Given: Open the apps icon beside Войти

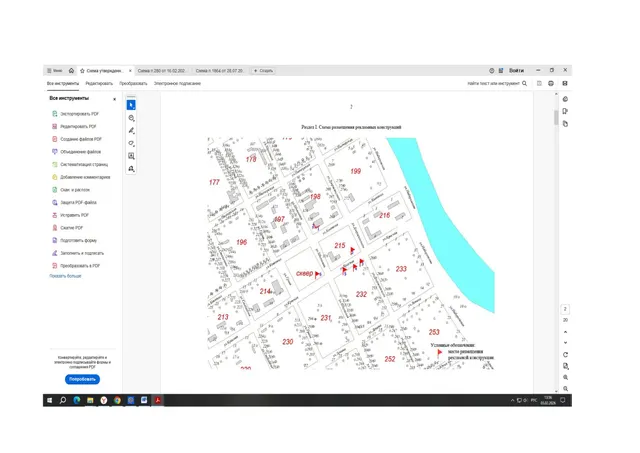Looking at the screenshot, I should [x=501, y=71].
